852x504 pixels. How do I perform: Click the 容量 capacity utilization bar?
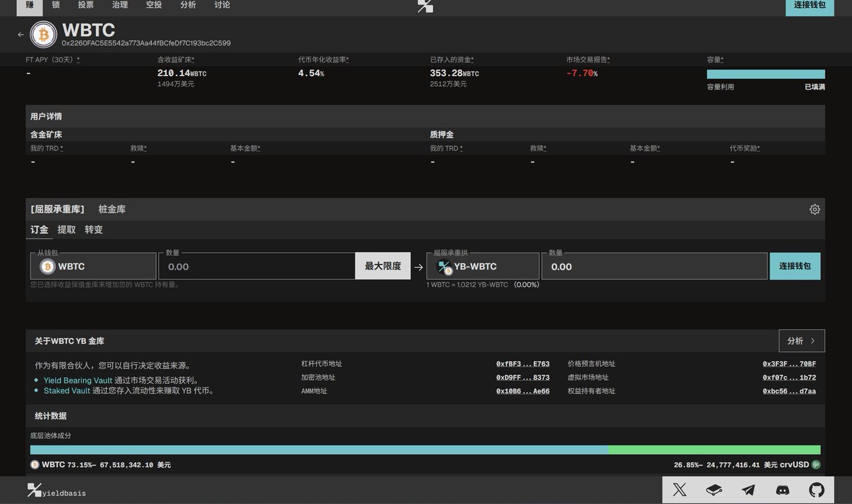(766, 74)
